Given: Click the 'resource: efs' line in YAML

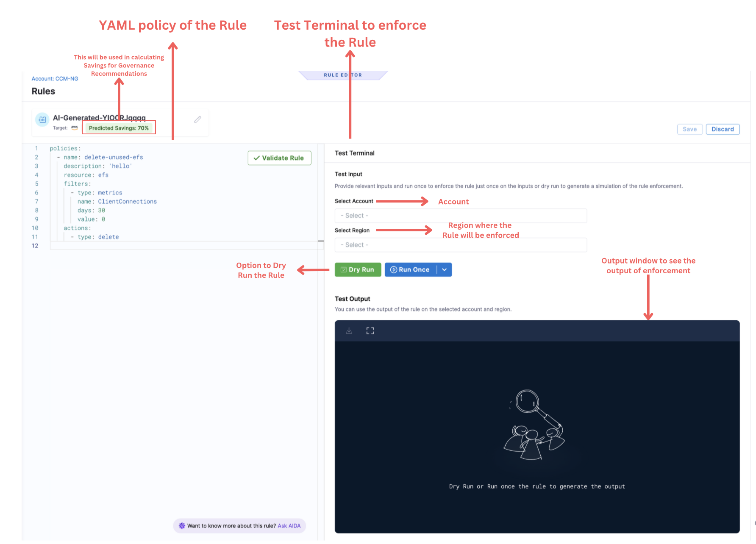Looking at the screenshot, I should [86, 175].
